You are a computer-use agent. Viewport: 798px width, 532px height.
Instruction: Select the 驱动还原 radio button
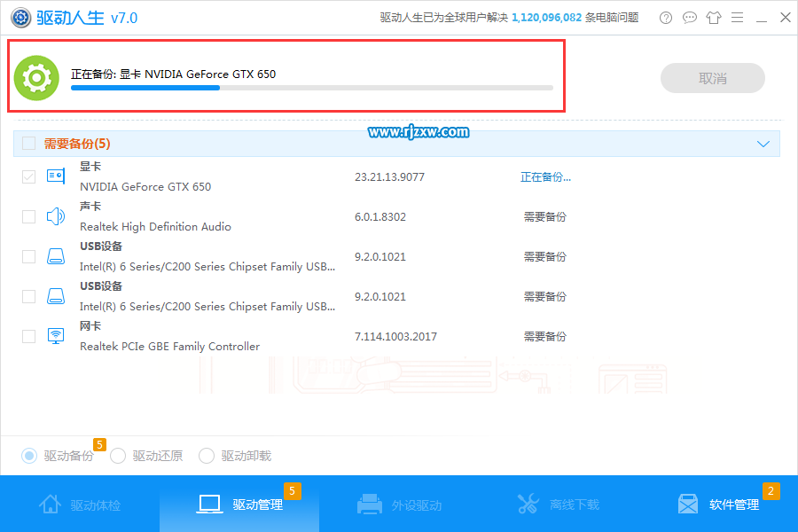click(x=118, y=456)
